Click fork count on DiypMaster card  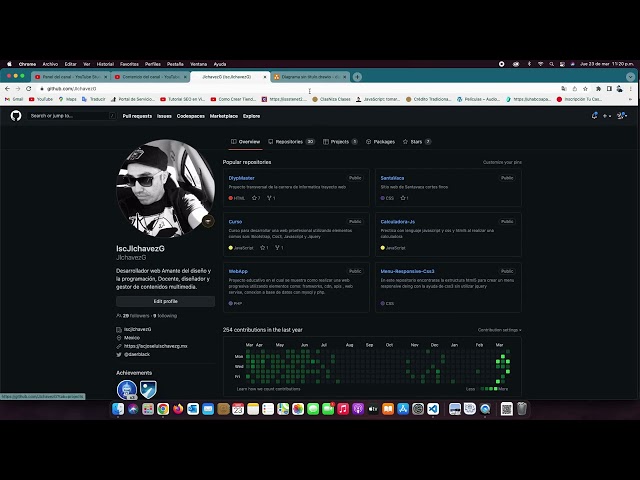(x=271, y=198)
